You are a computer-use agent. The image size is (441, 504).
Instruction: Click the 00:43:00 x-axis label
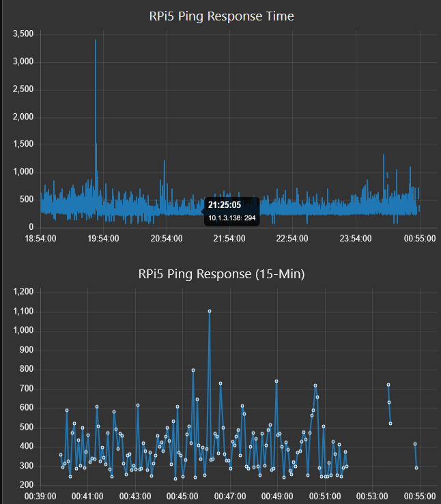tap(135, 496)
